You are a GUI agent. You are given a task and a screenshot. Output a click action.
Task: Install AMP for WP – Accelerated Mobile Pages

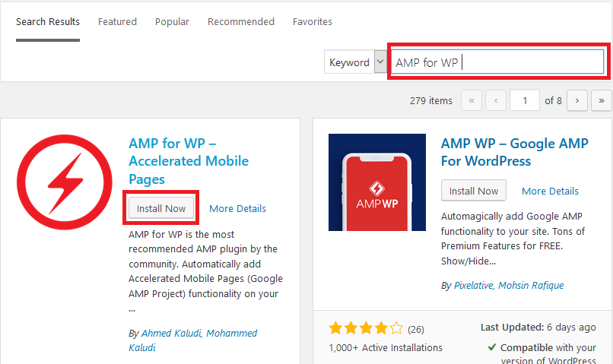coord(161,208)
